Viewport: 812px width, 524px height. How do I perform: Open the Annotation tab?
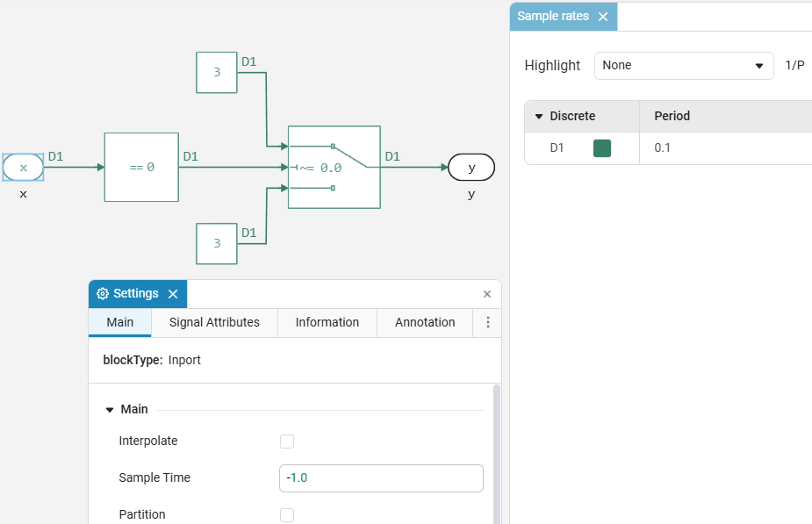coord(425,323)
